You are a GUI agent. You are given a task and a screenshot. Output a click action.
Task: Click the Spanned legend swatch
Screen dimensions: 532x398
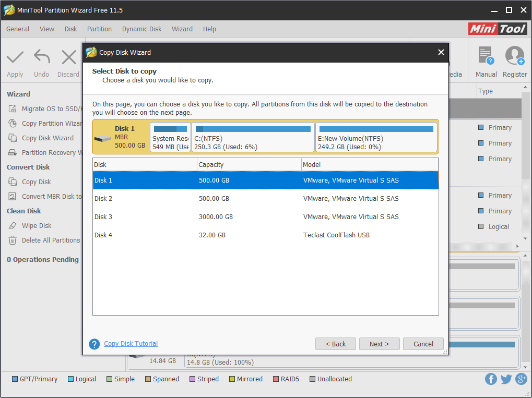point(148,379)
